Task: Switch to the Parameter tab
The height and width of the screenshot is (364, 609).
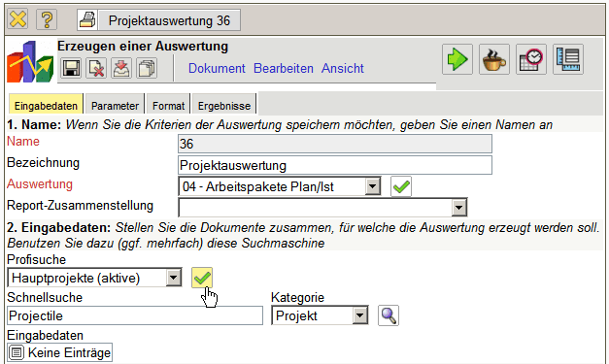Action: (x=115, y=105)
